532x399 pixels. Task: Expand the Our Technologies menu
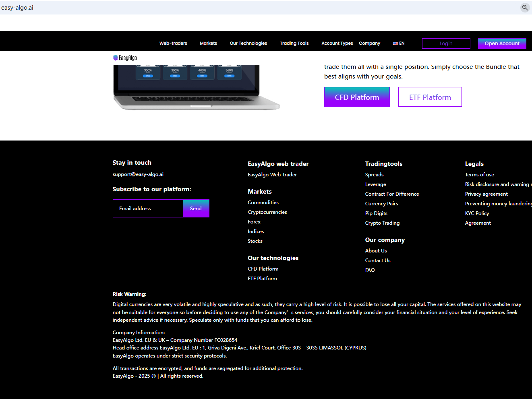pyautogui.click(x=248, y=43)
